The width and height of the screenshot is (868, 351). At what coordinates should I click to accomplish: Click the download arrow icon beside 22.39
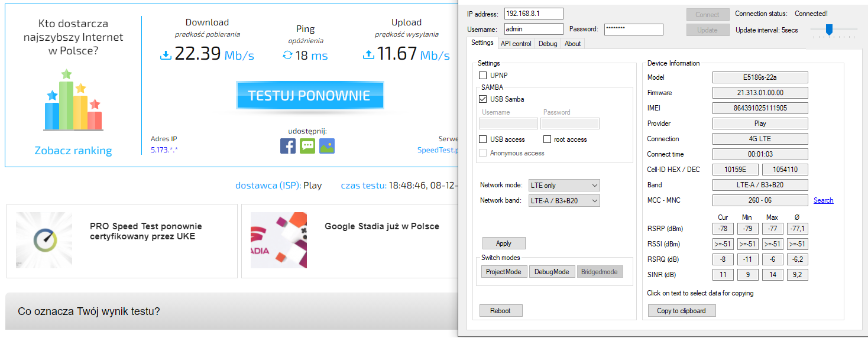point(166,55)
